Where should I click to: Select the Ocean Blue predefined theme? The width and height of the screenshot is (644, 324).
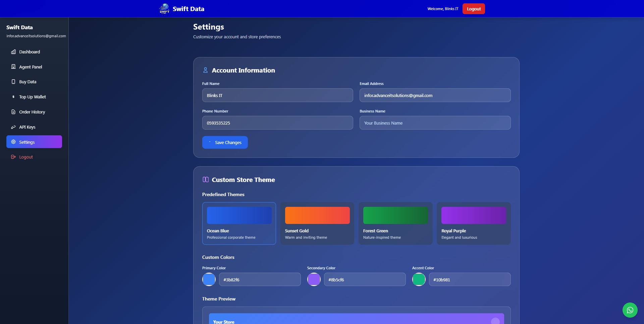click(x=239, y=223)
